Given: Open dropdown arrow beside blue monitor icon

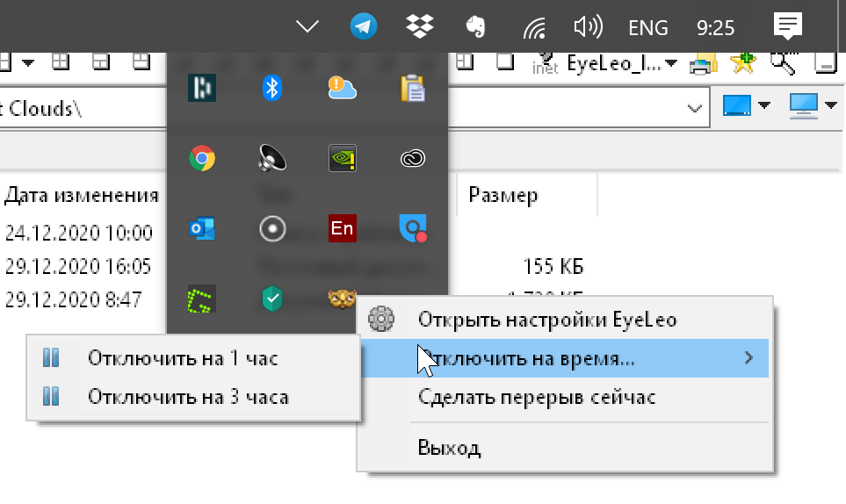Looking at the screenshot, I should pyautogui.click(x=764, y=105).
